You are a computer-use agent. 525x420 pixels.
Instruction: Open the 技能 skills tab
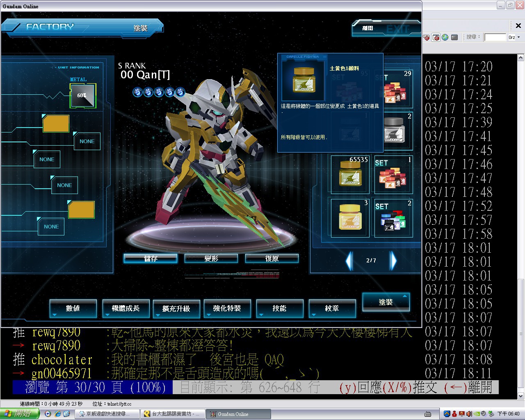[x=279, y=308]
